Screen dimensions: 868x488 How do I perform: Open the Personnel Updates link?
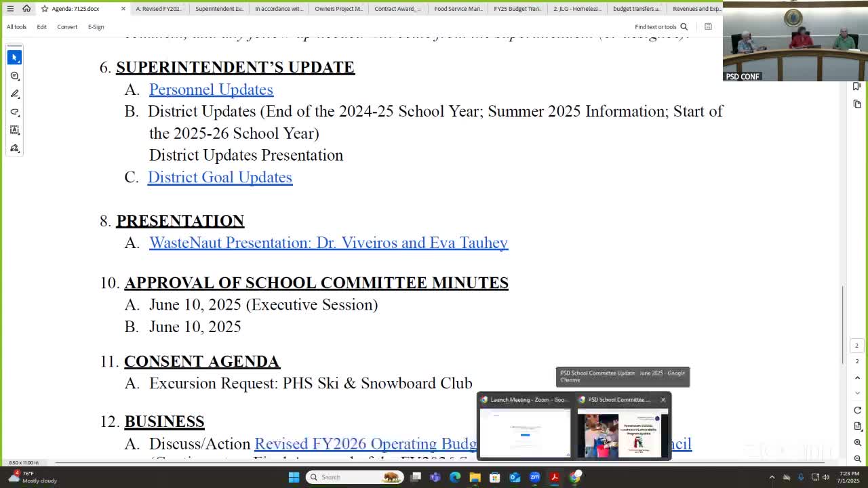(x=211, y=89)
